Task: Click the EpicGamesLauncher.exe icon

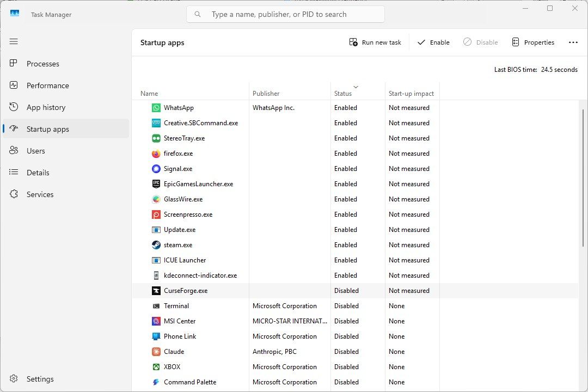Action: tap(156, 184)
